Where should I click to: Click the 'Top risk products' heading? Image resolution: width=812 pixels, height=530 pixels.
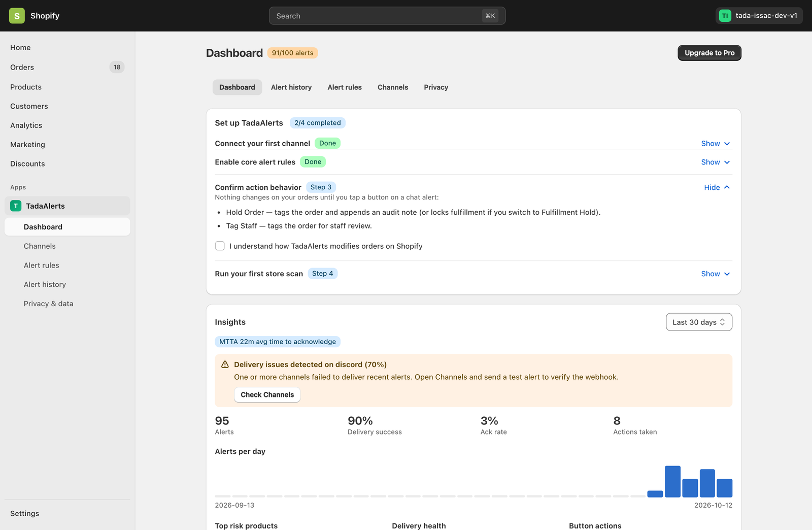pyautogui.click(x=246, y=525)
